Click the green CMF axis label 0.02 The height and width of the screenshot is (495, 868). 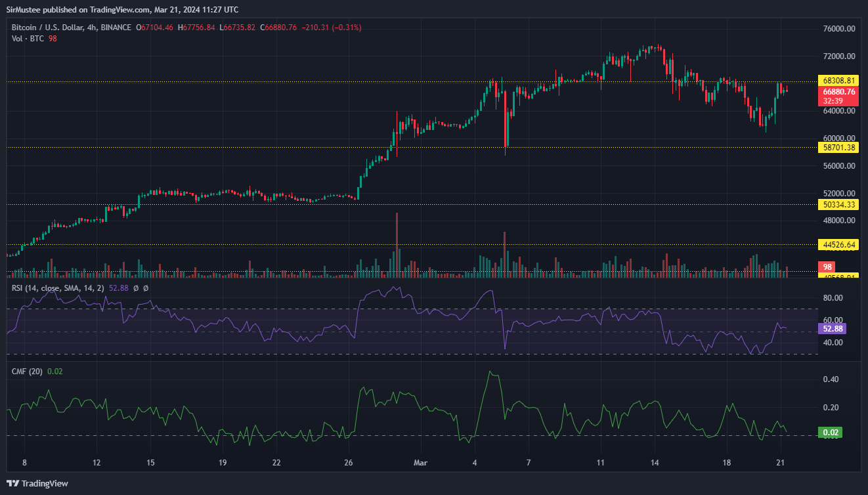click(830, 433)
